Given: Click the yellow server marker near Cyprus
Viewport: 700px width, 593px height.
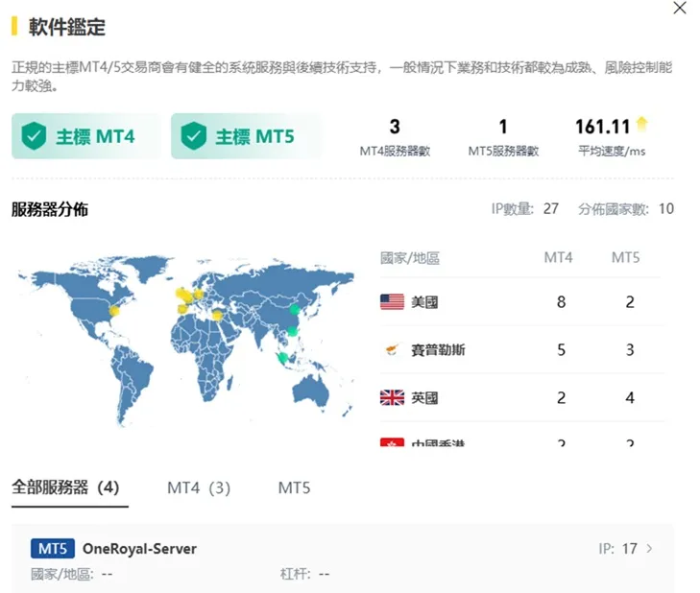Looking at the screenshot, I should tap(217, 316).
